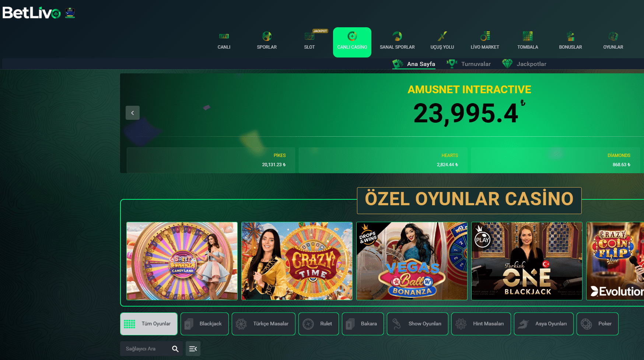
Task: Click the search magnifier icon
Action: (175, 349)
